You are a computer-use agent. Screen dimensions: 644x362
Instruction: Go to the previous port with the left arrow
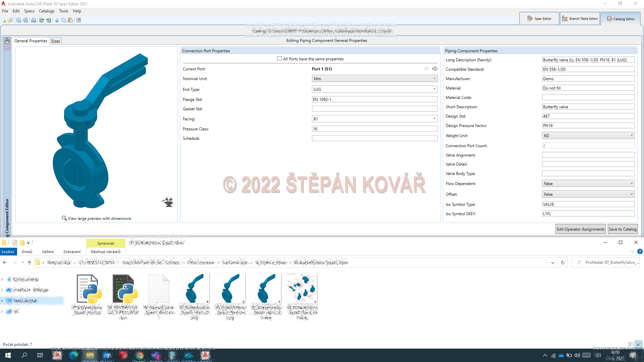(426, 69)
